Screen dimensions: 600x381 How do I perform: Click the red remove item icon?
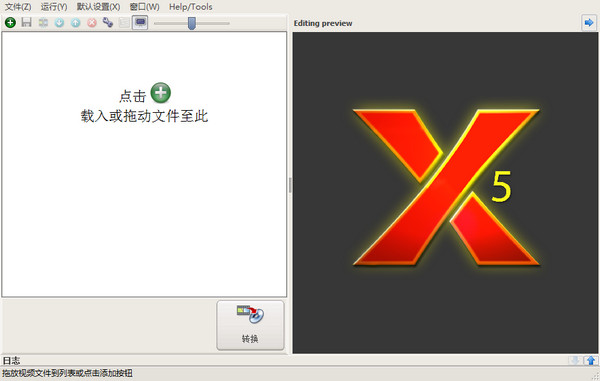point(92,23)
